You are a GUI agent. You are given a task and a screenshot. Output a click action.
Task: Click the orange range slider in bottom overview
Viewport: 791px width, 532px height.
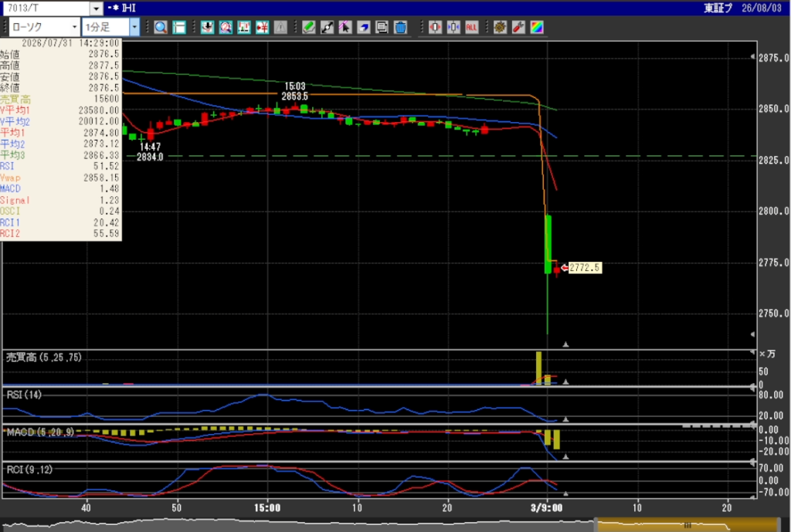(x=687, y=525)
